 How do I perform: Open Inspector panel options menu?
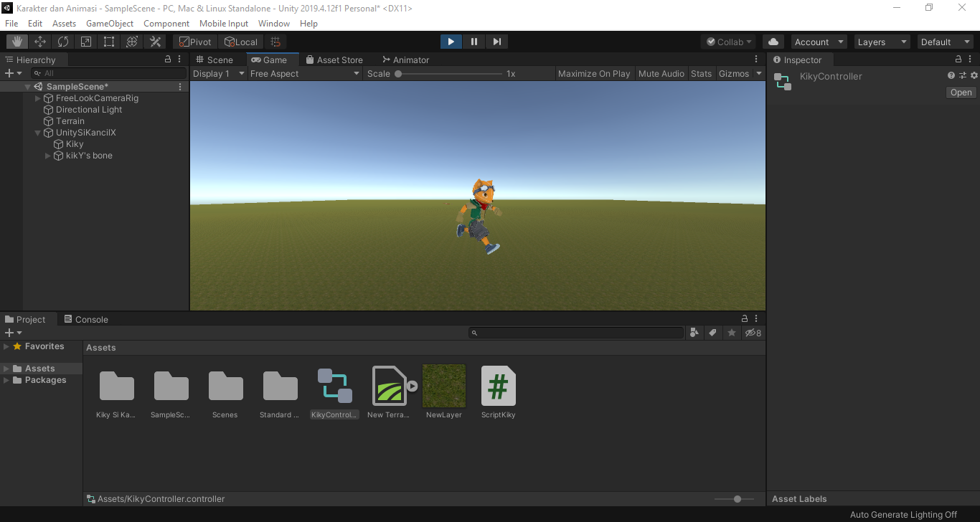[970, 60]
